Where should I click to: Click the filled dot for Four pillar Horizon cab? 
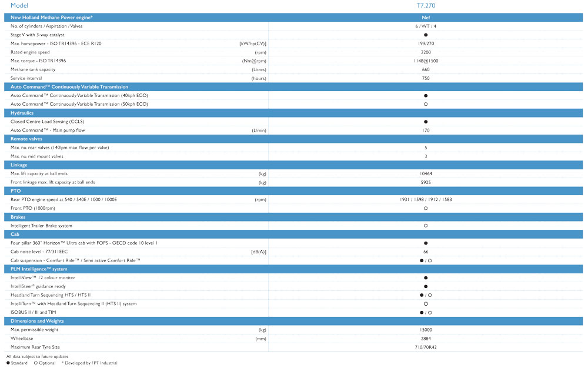coord(426,243)
